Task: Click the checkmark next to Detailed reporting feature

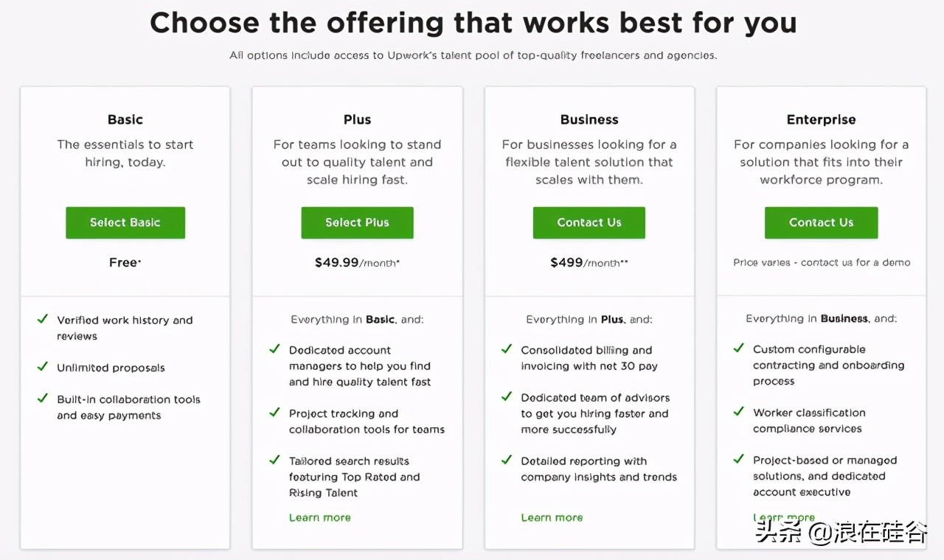Action: tap(506, 461)
